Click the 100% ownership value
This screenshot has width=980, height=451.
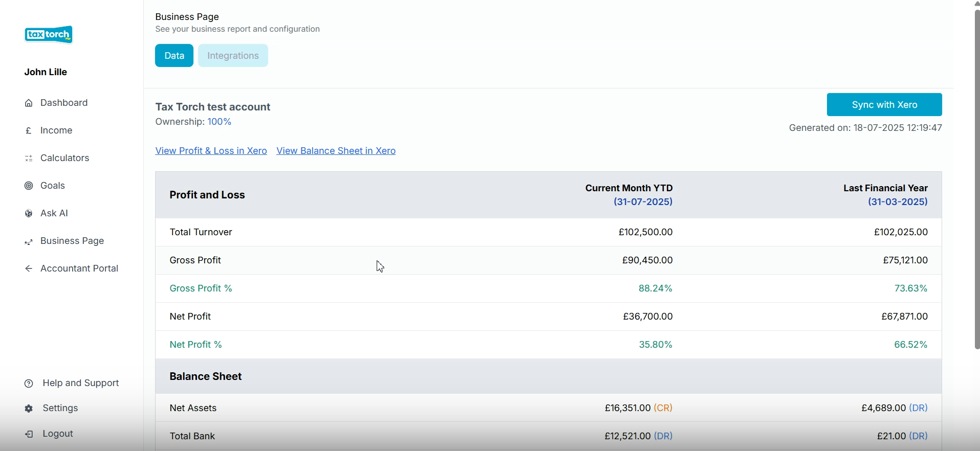pyautogui.click(x=220, y=122)
